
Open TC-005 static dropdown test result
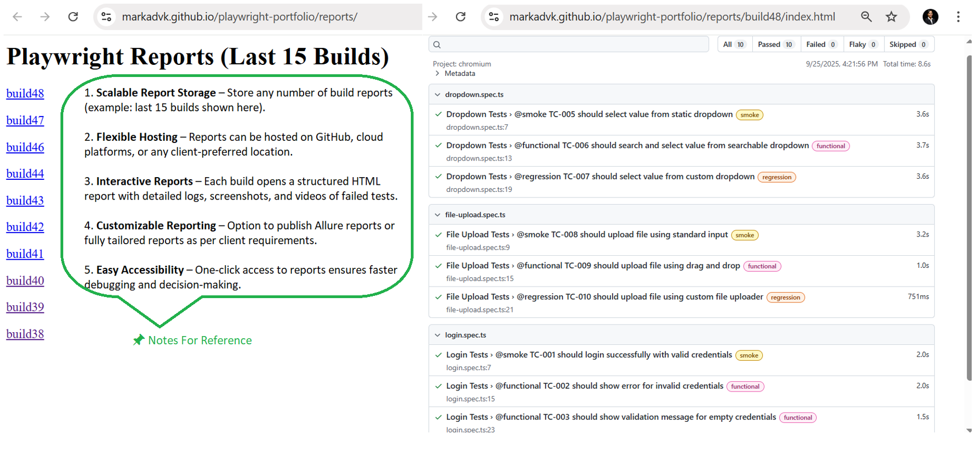pos(589,114)
